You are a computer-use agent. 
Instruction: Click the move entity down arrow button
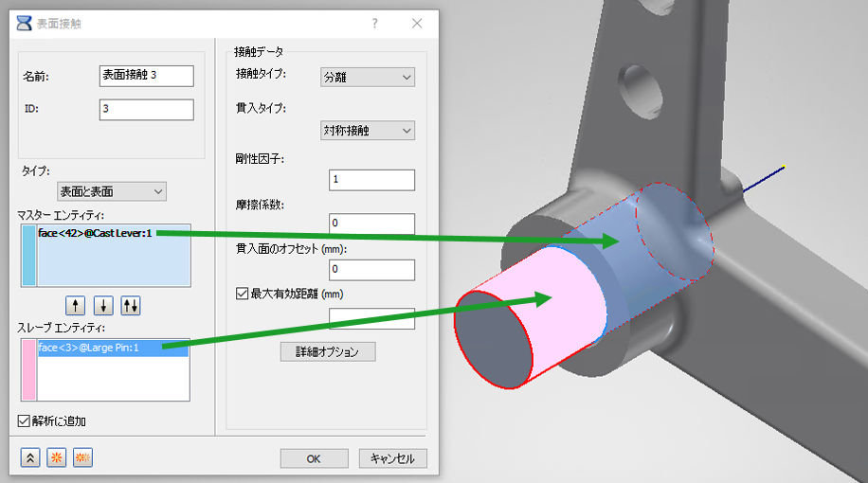coord(103,305)
